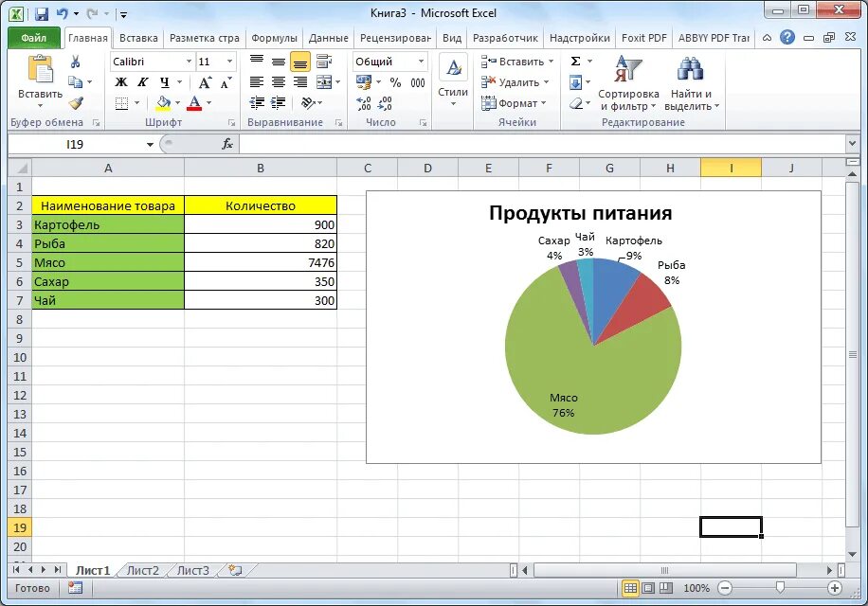
Task: Toggle bottom vertical alignment
Action: point(300,62)
